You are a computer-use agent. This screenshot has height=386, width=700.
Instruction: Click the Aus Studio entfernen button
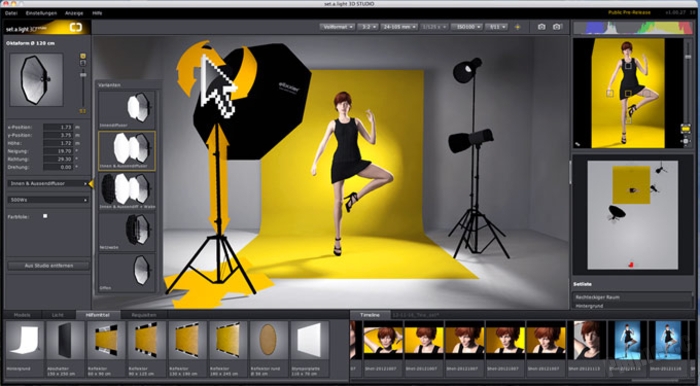(49, 266)
